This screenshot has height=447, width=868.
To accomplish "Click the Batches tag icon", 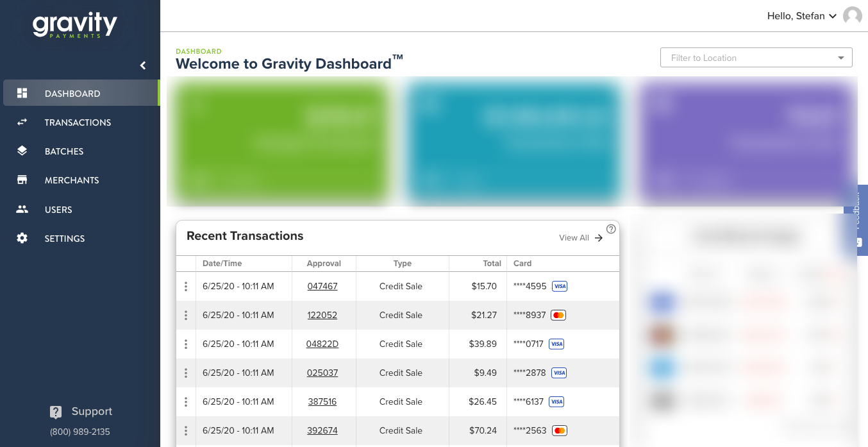I will 22,151.
